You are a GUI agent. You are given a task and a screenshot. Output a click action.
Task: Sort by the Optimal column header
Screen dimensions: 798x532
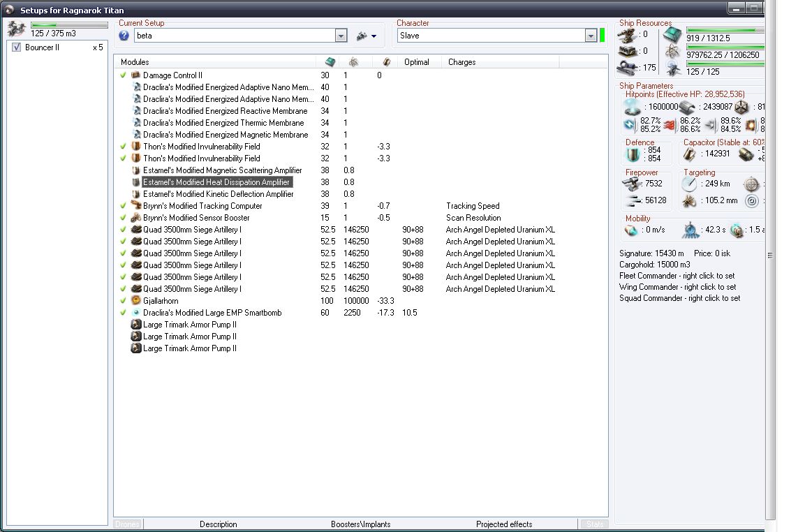coord(420,62)
